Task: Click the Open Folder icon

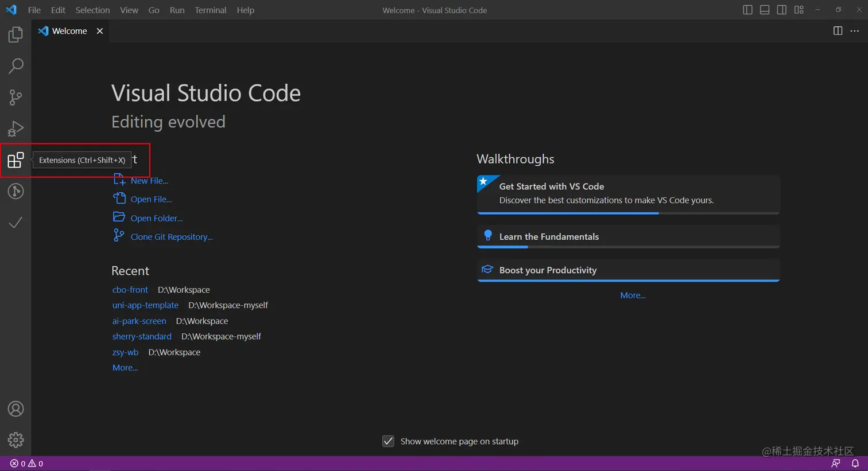Action: (x=119, y=217)
